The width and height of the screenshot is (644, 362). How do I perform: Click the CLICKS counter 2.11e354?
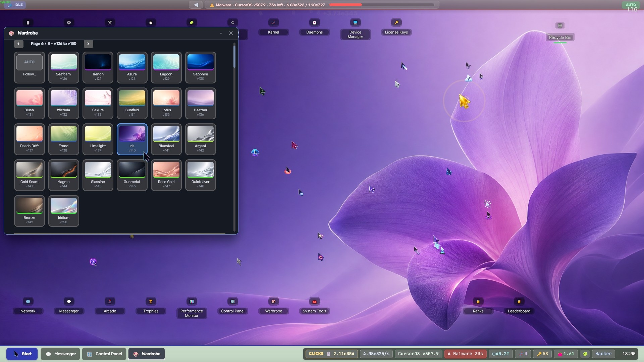point(331,354)
